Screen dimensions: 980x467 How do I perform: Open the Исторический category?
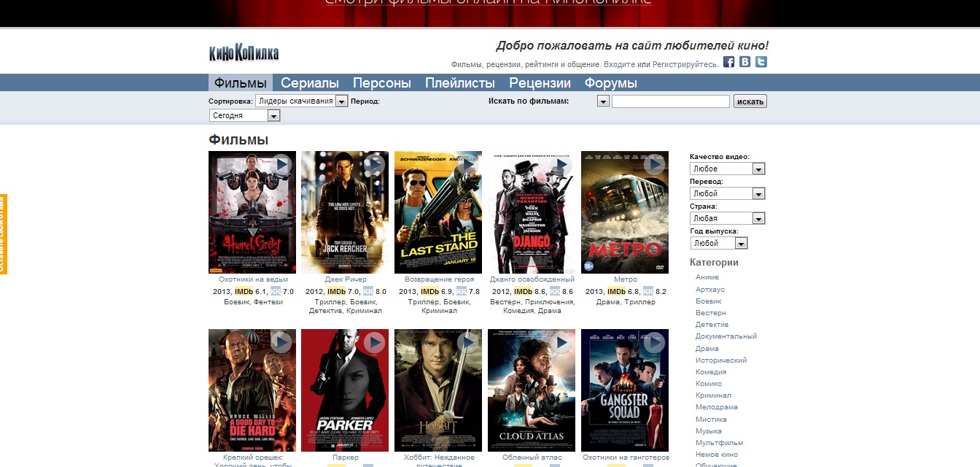coord(721,360)
